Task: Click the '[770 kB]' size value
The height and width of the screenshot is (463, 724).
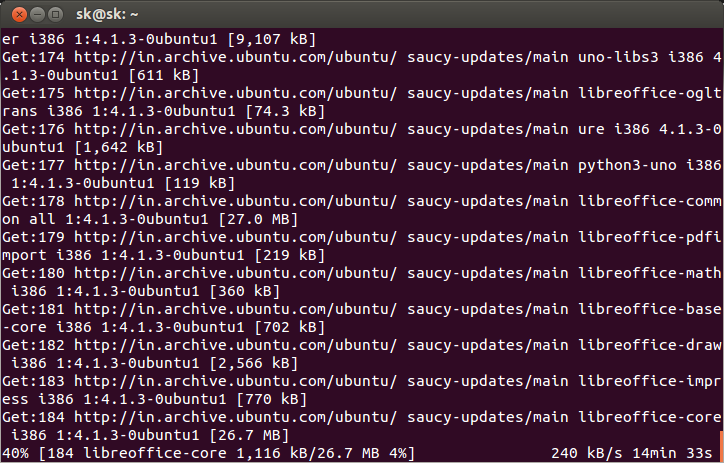Action: click(x=272, y=399)
